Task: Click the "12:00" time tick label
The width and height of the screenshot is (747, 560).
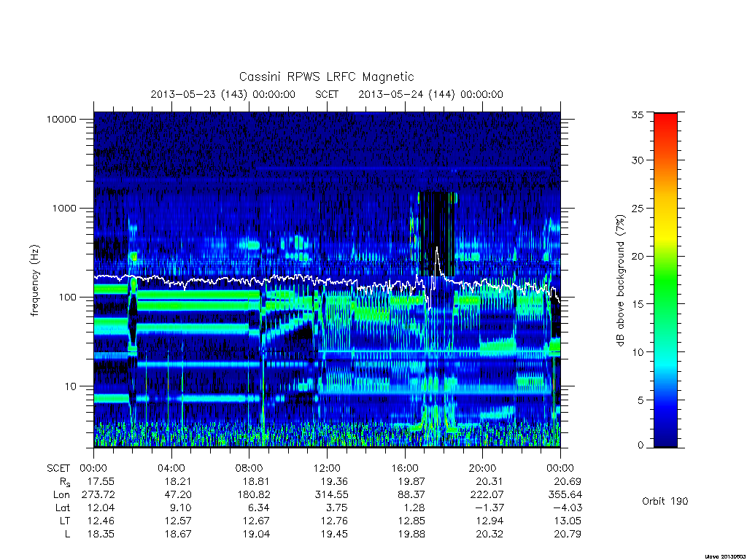Action: [327, 469]
